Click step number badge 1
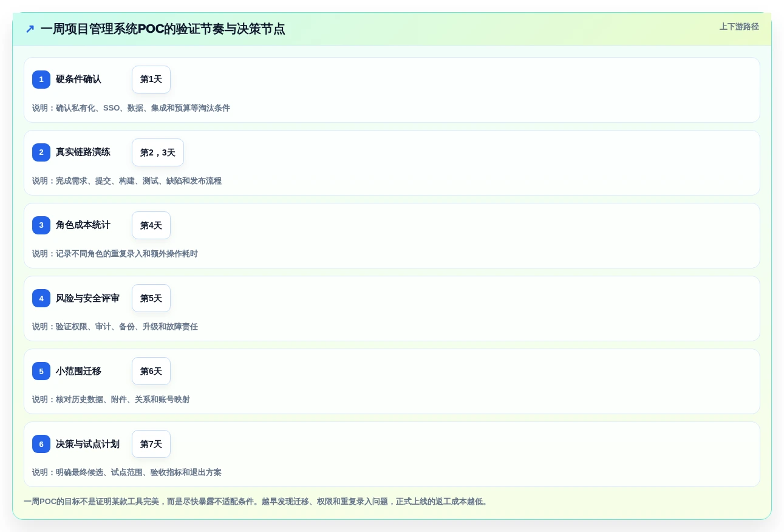This screenshot has height=532, width=784. click(x=41, y=80)
